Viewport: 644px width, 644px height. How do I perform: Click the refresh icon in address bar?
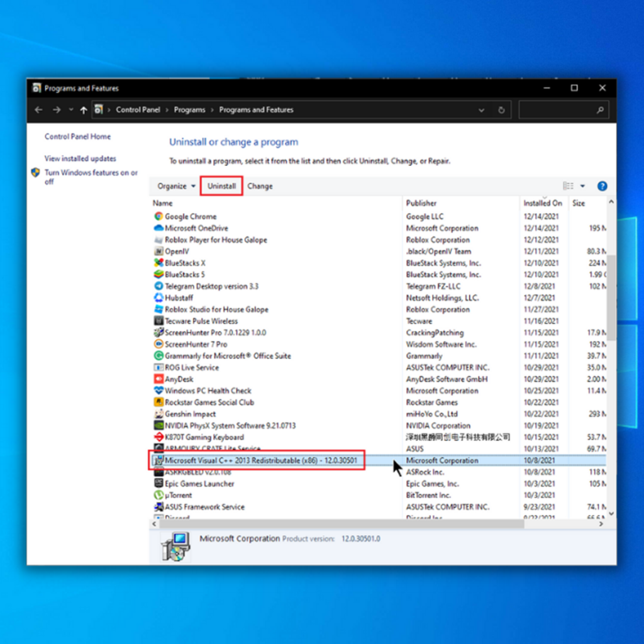point(501,110)
